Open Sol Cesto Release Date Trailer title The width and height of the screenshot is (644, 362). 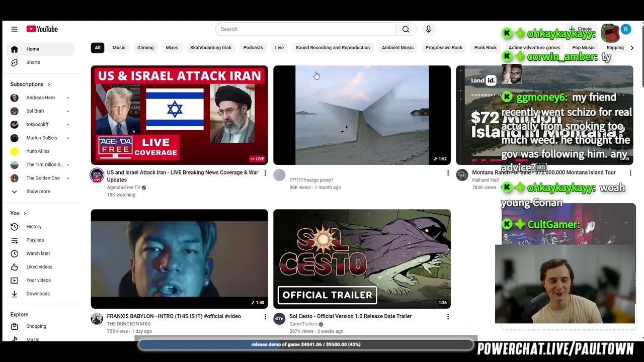tap(351, 316)
